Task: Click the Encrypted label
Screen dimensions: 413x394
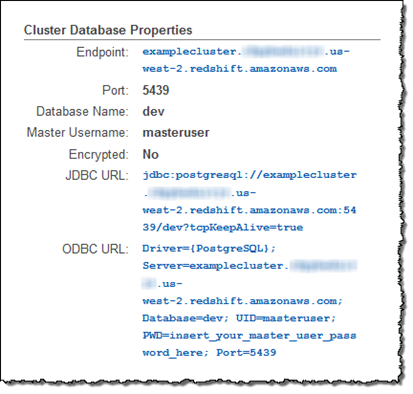Action: [99, 155]
